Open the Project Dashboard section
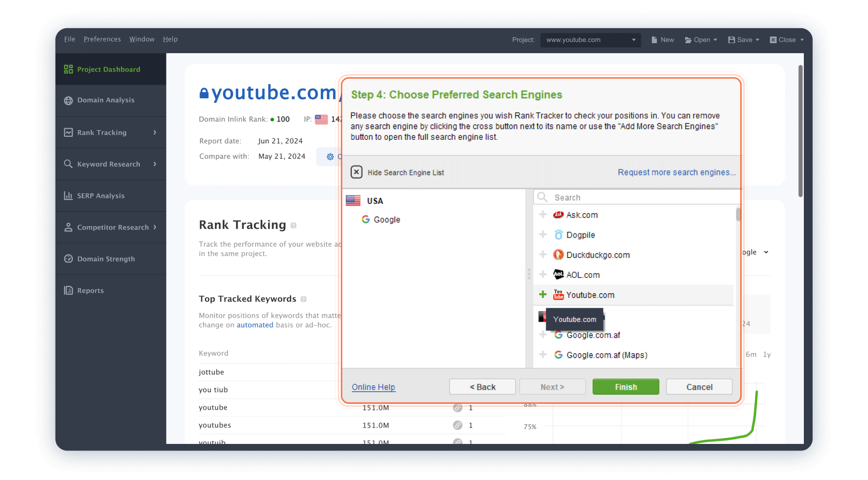This screenshot has width=868, height=480. pyautogui.click(x=110, y=69)
